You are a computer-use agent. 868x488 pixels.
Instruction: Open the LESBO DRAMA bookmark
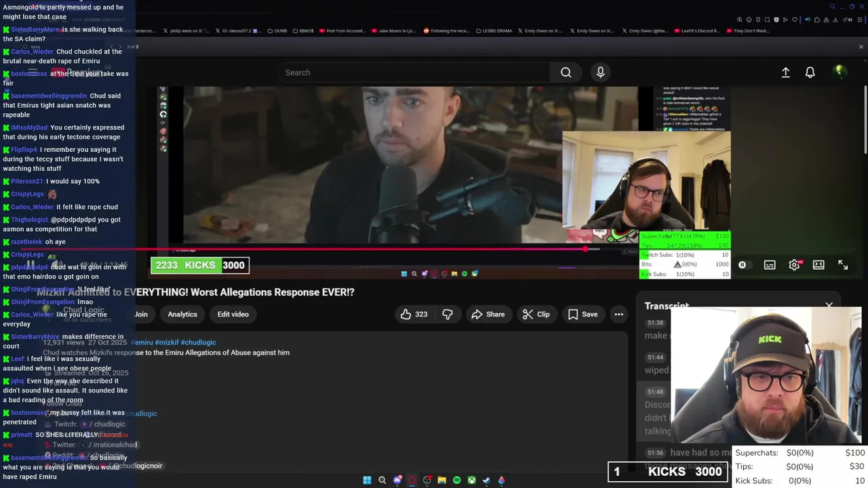[x=494, y=30]
